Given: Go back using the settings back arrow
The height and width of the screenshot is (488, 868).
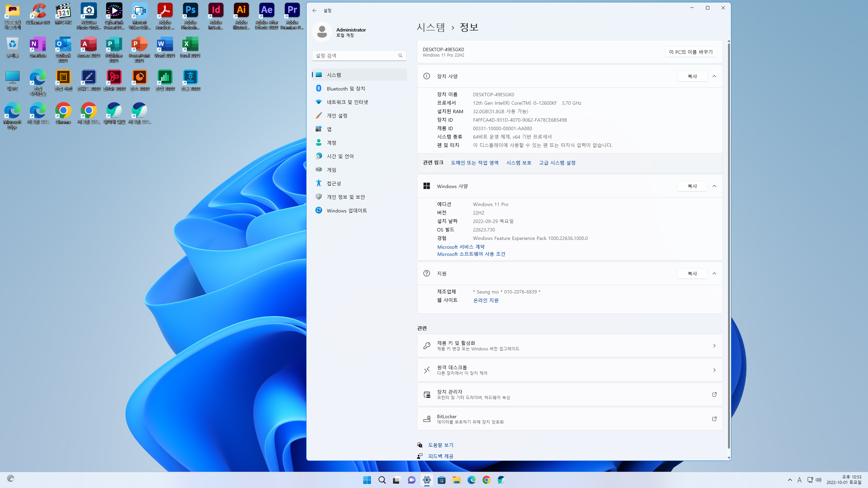Looking at the screenshot, I should [315, 11].
